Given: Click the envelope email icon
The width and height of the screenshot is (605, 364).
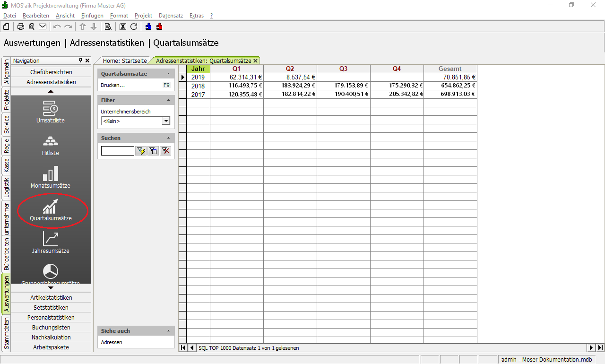Looking at the screenshot, I should (x=43, y=26).
